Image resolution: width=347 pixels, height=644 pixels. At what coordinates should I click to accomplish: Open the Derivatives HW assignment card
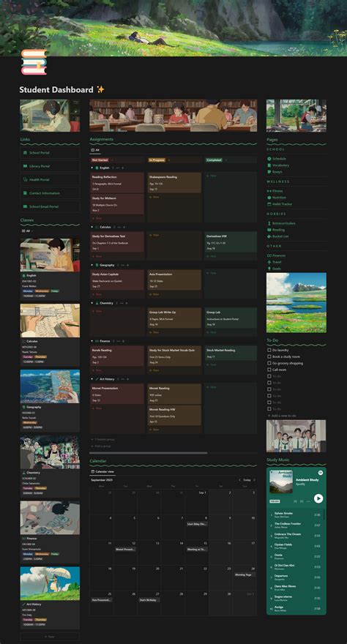point(231,241)
